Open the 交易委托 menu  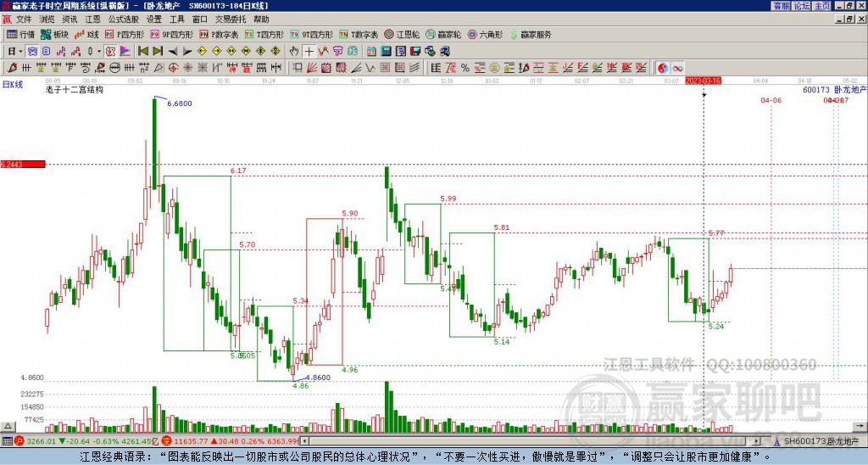(x=231, y=20)
